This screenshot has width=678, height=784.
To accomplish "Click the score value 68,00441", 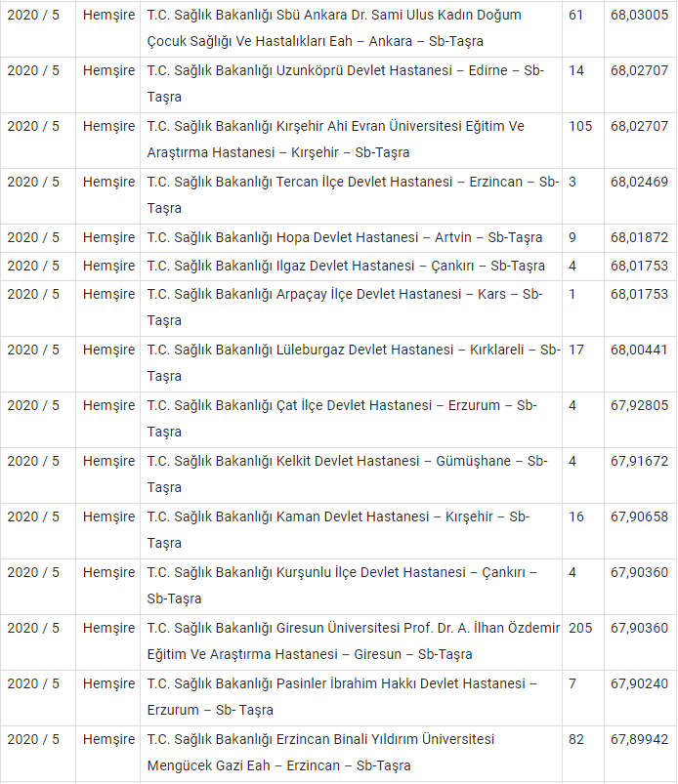I will click(639, 349).
